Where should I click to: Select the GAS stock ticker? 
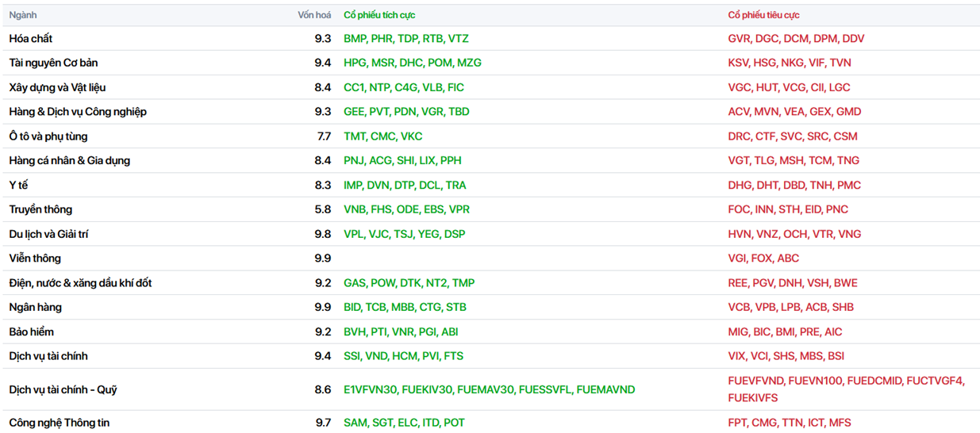click(x=354, y=283)
